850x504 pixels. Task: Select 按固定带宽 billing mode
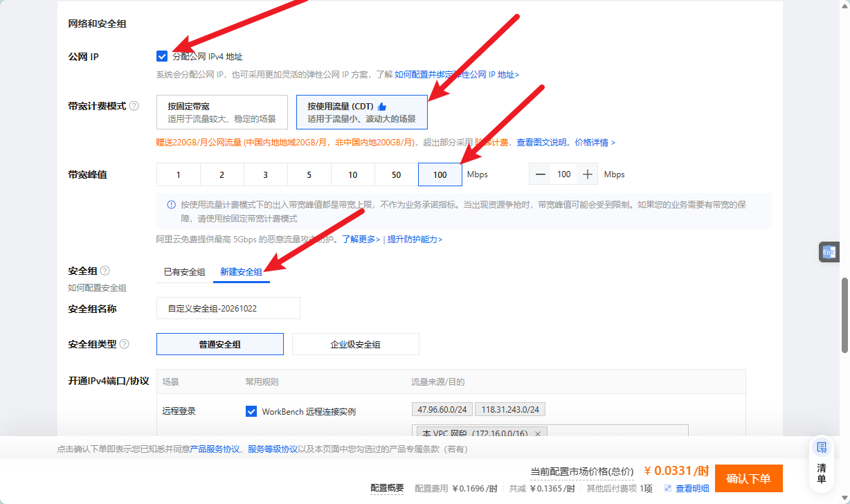pyautogui.click(x=222, y=112)
